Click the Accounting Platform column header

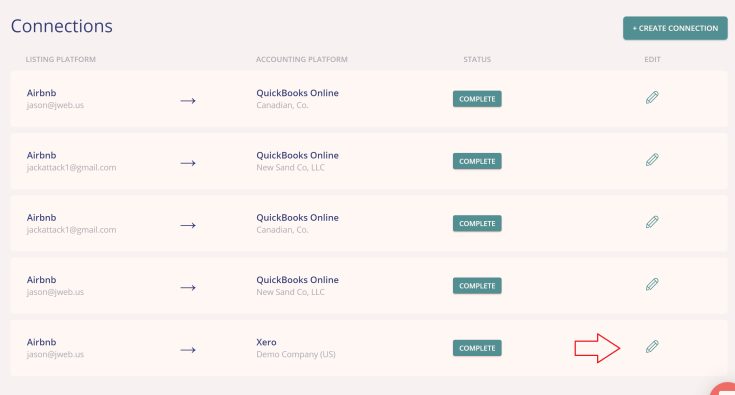pos(301,60)
